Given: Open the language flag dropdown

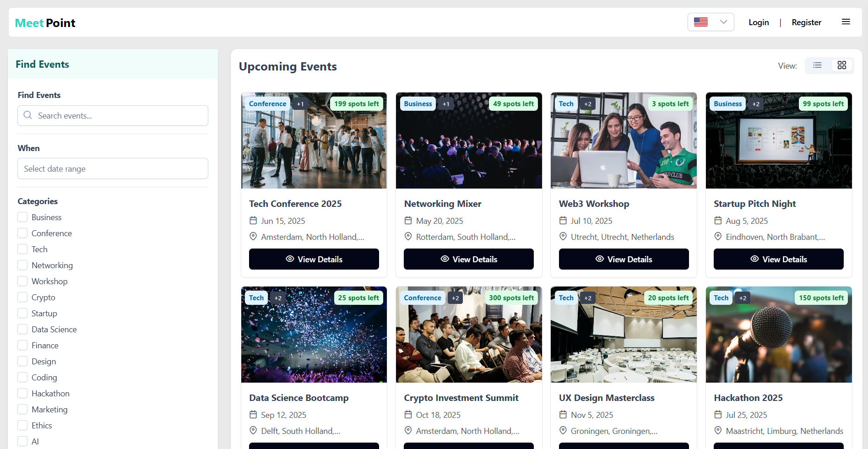Looking at the screenshot, I should 711,22.
